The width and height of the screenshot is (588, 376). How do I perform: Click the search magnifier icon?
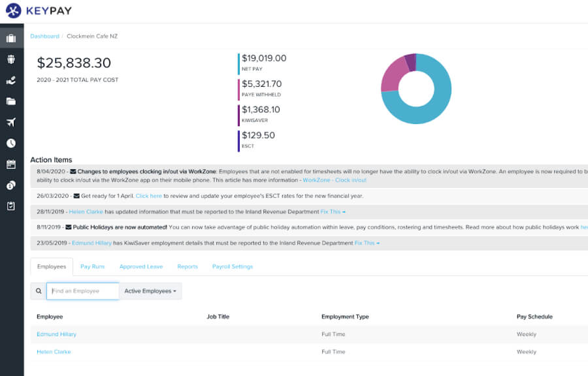click(39, 291)
